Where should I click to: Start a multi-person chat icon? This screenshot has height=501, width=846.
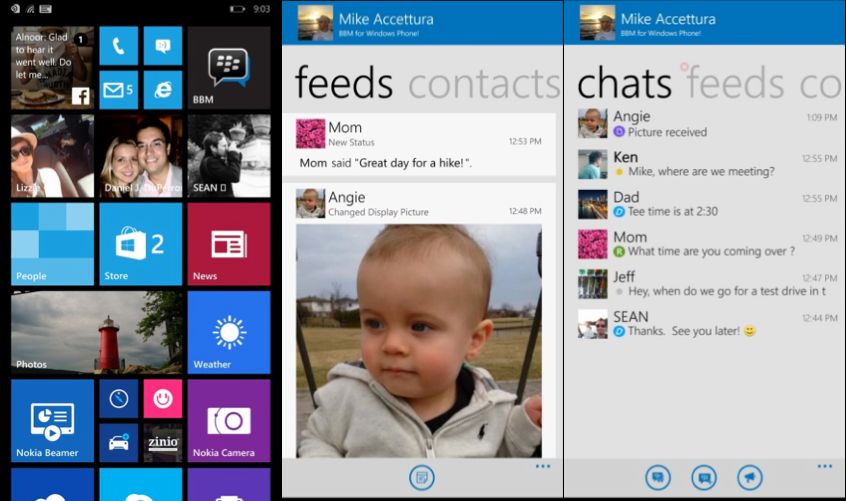[704, 477]
